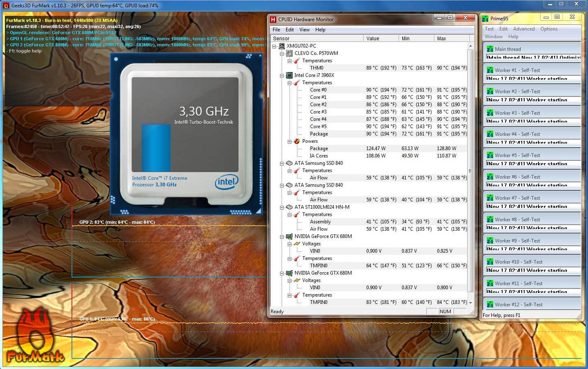Viewport: 588px width, 369px height.
Task: Click the Worker #5 Self-Test window icon
Action: click(490, 155)
